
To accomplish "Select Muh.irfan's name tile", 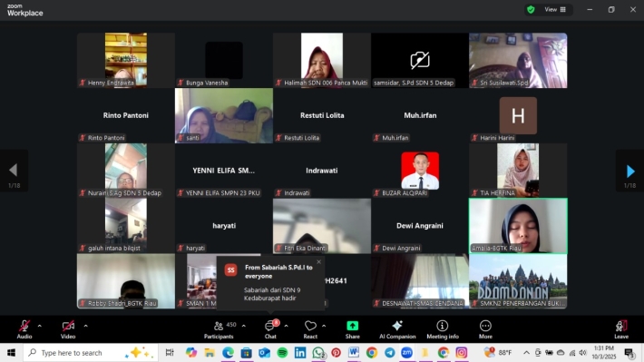I will [420, 115].
